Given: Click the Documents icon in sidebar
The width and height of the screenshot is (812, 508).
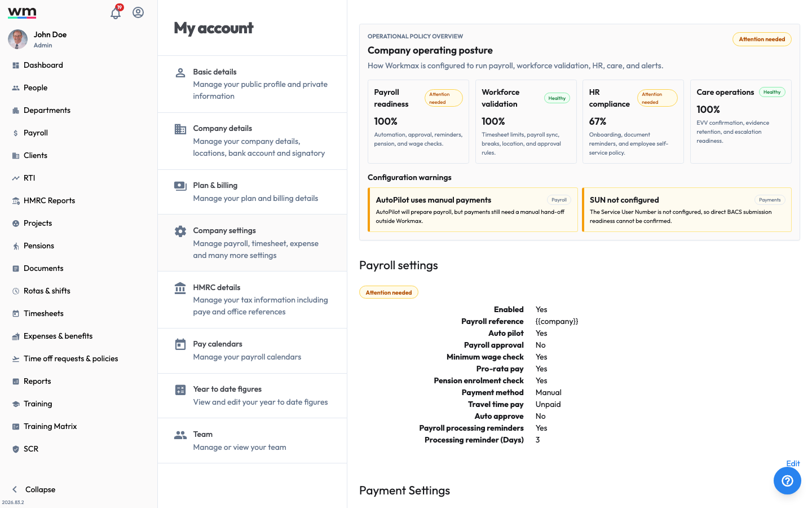Looking at the screenshot, I should point(16,269).
